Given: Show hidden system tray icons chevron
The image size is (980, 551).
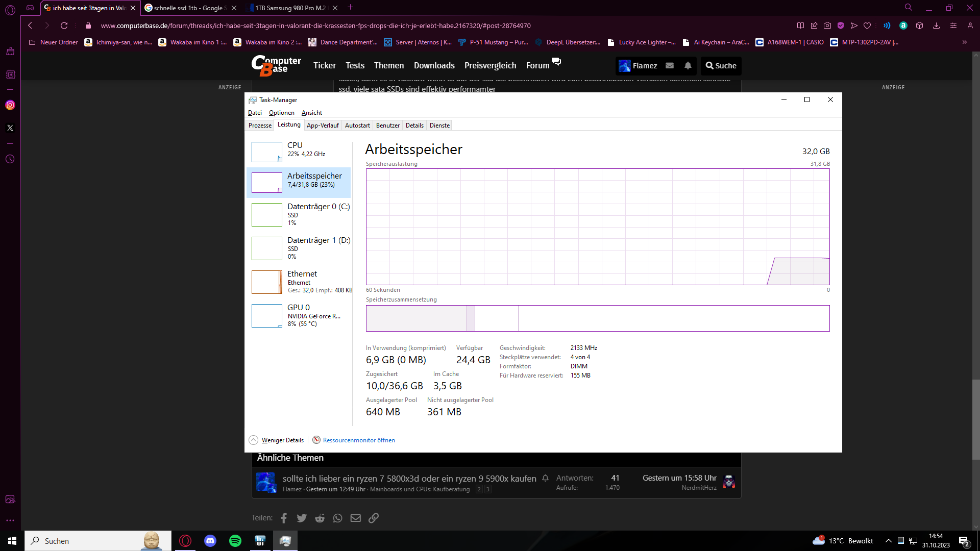Looking at the screenshot, I should pyautogui.click(x=888, y=541).
